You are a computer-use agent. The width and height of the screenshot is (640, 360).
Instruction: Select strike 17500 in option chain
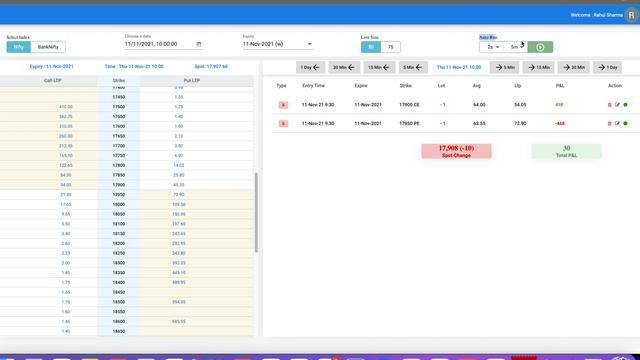click(119, 107)
